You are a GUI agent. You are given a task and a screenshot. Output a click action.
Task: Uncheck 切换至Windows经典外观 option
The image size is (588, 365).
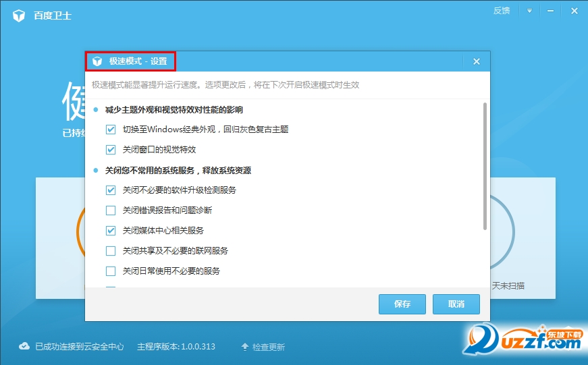point(111,130)
